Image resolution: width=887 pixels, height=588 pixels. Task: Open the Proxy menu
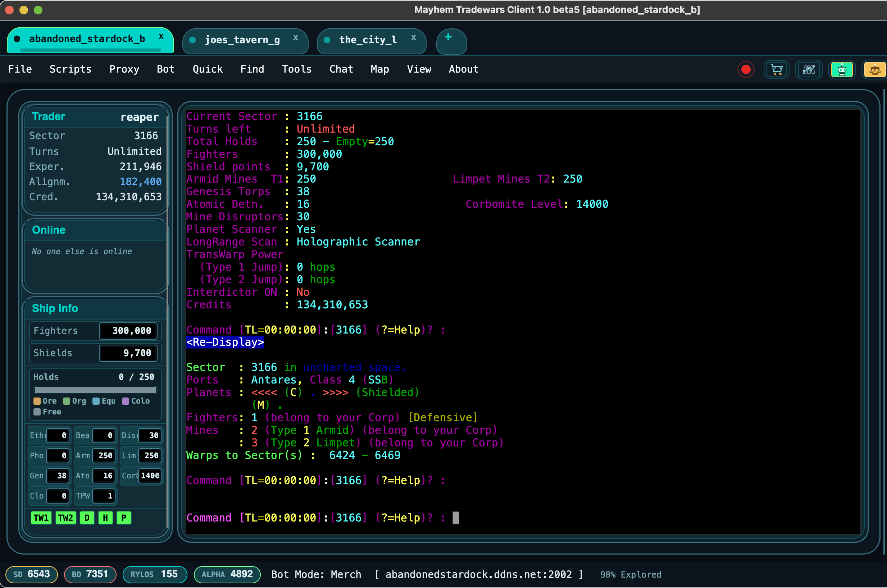124,69
